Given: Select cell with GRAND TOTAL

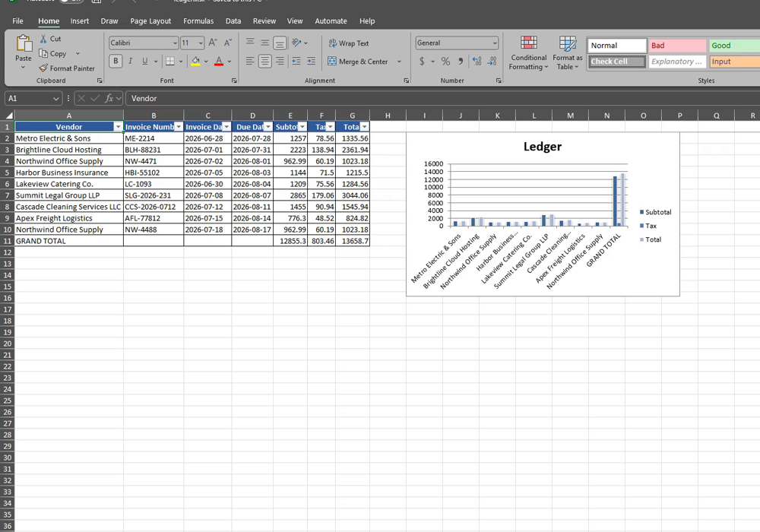Looking at the screenshot, I should (69, 241).
